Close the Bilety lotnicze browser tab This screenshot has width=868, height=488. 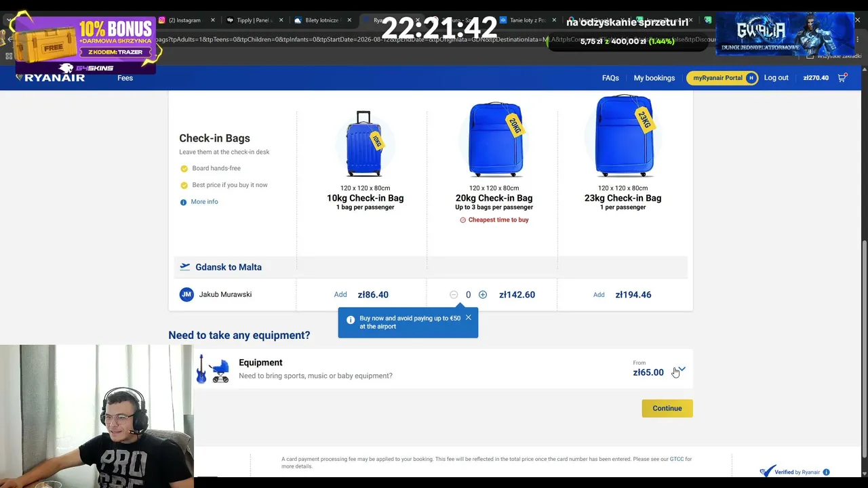tap(350, 20)
